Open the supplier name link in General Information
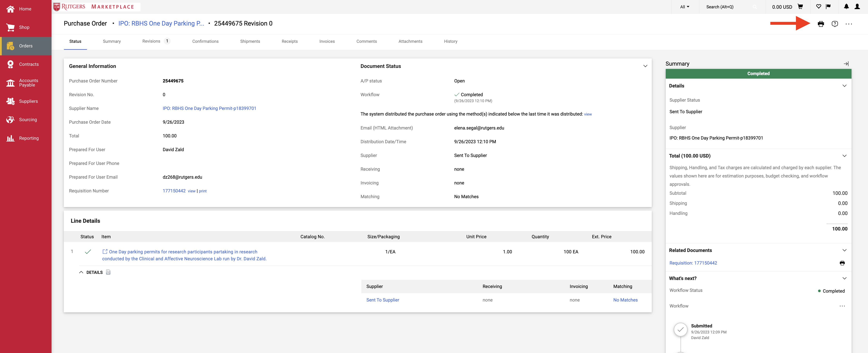868x353 pixels. point(209,108)
